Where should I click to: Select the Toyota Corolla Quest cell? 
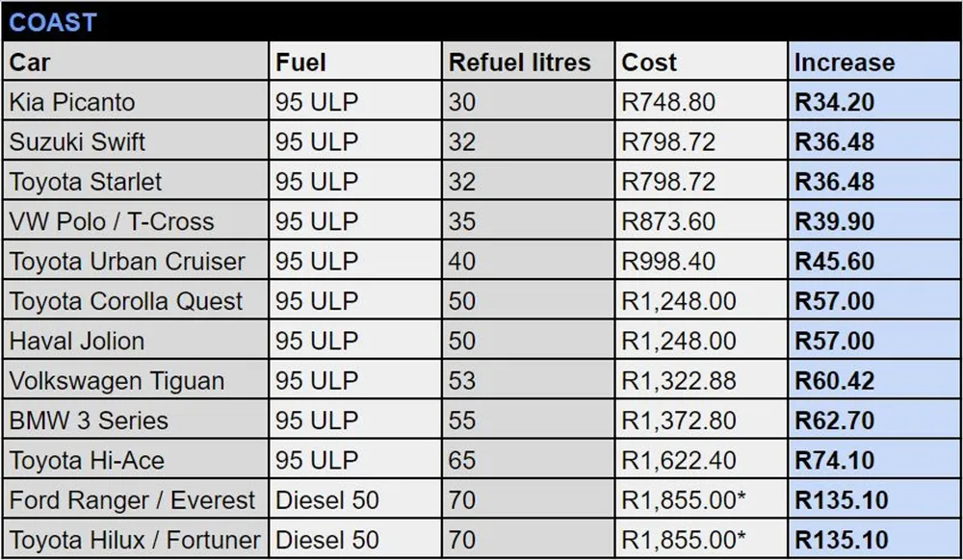[126, 301]
